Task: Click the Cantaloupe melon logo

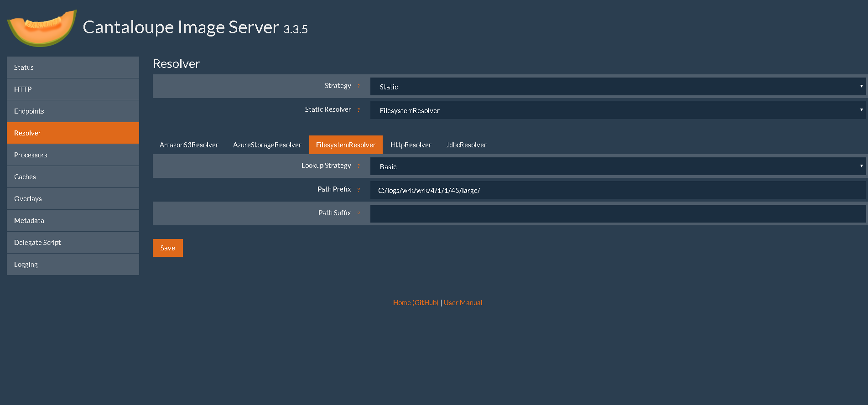Action: [x=42, y=28]
